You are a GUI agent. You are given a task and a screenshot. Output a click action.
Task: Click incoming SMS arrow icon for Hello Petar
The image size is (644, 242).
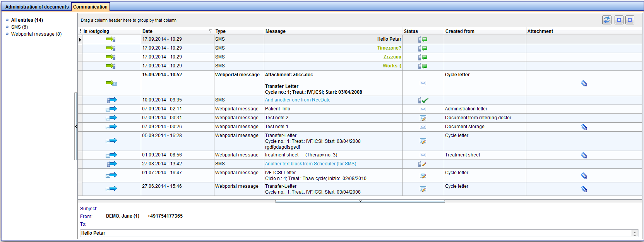pyautogui.click(x=111, y=39)
